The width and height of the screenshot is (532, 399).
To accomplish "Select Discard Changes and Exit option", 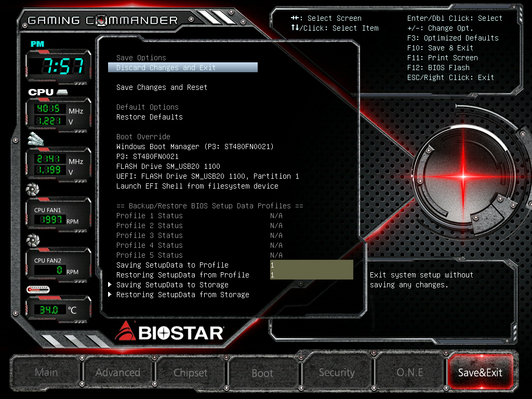I will 182,68.
